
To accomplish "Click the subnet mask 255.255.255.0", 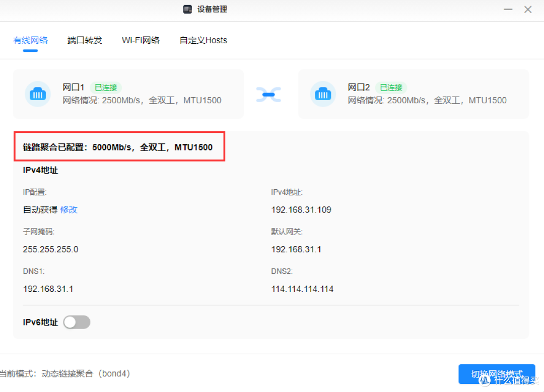I will tap(51, 249).
